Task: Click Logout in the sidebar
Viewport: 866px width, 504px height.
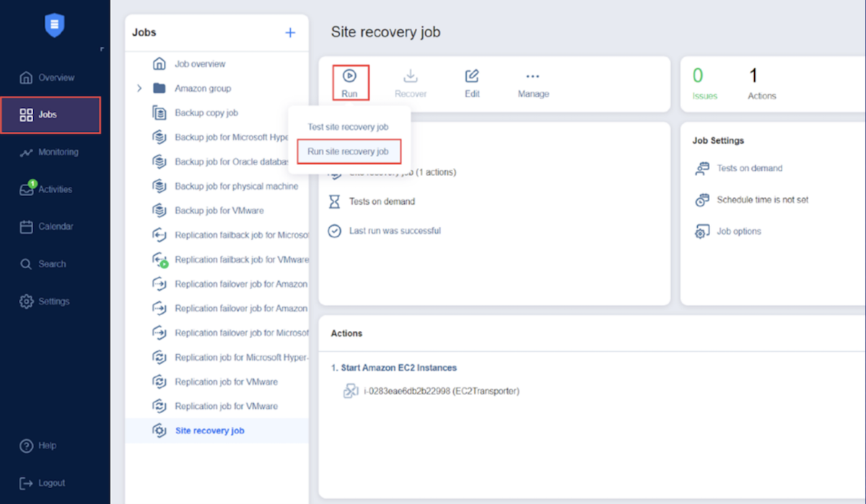Action: [51, 483]
